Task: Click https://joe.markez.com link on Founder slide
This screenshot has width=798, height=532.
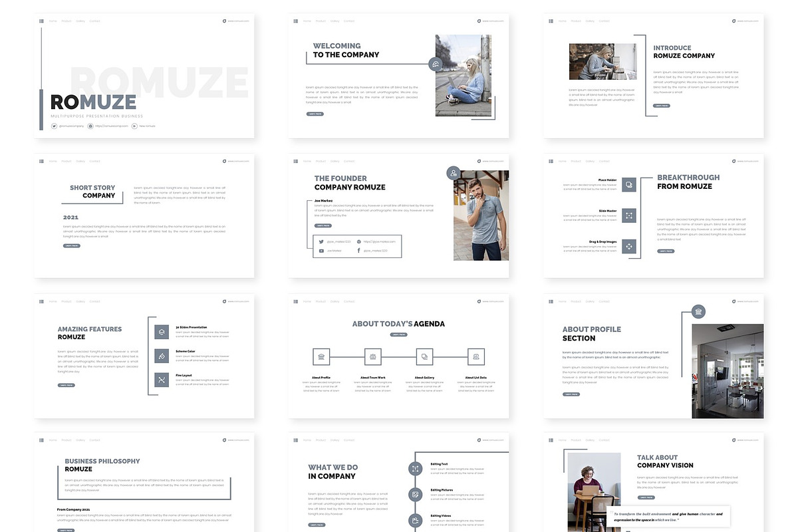Action: point(379,241)
